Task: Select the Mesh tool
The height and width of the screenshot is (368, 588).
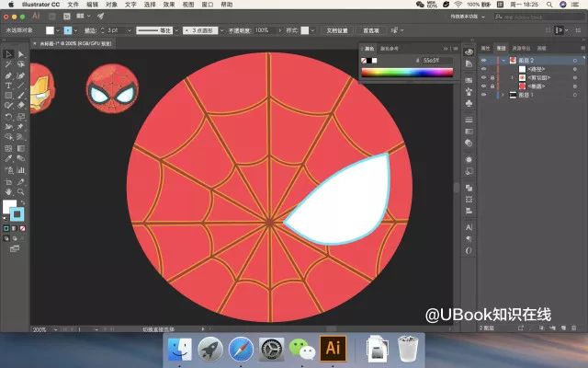Action: click(8, 148)
